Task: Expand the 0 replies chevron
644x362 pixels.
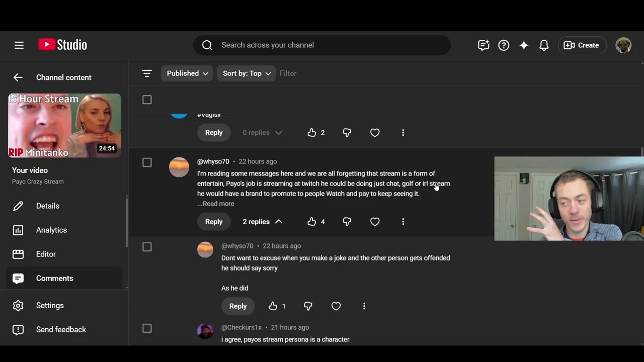Action: tap(278, 133)
